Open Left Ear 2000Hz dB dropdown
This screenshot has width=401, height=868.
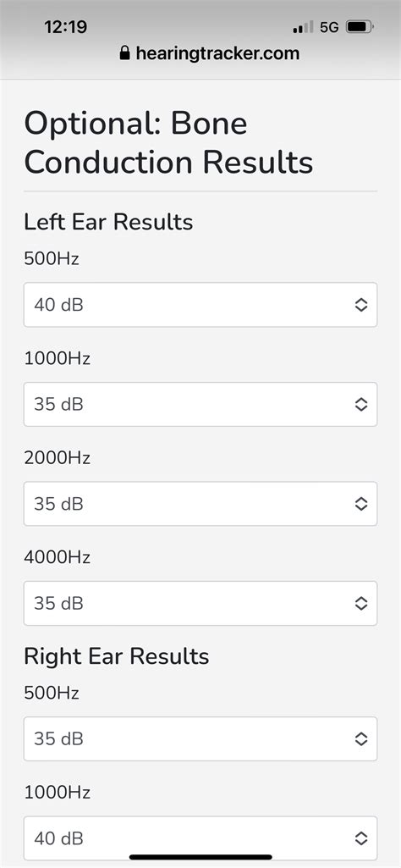point(200,504)
